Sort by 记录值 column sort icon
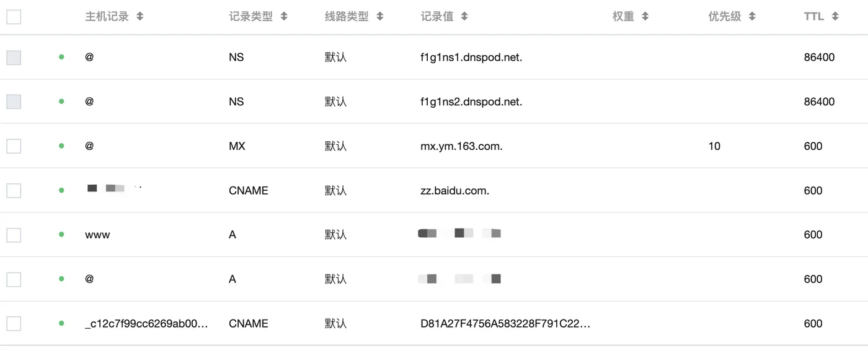 [464, 17]
